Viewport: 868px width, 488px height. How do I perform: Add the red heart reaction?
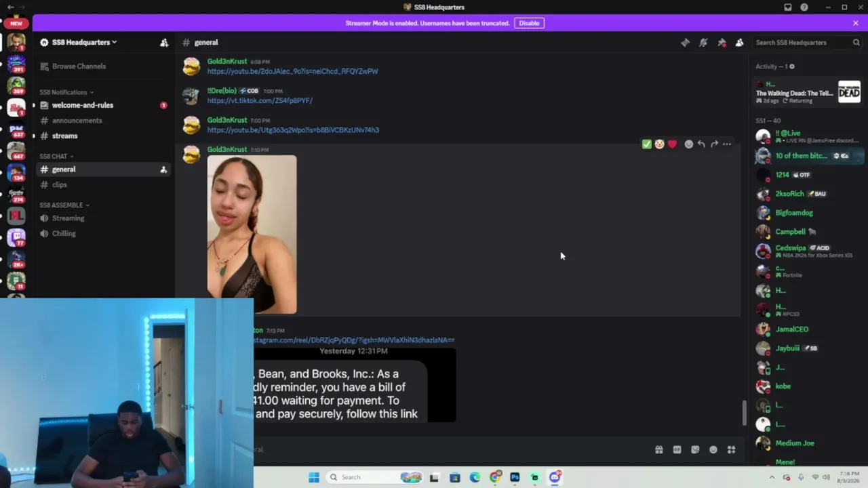point(672,144)
